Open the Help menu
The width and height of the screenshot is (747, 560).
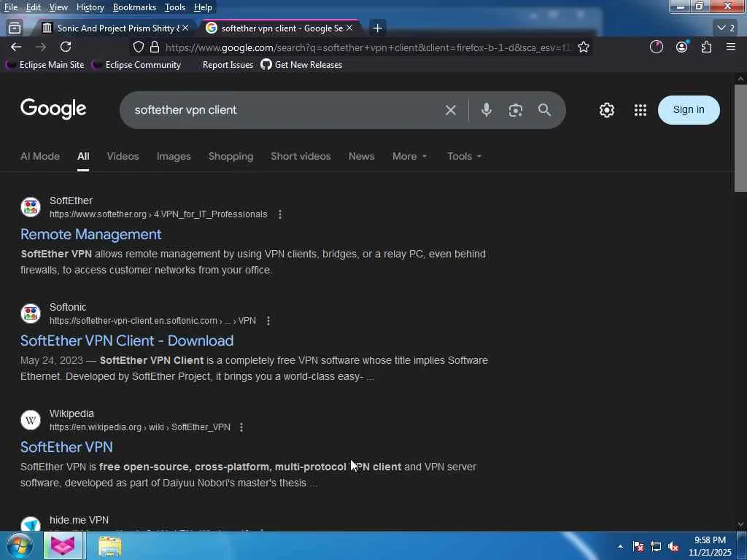[x=203, y=7]
